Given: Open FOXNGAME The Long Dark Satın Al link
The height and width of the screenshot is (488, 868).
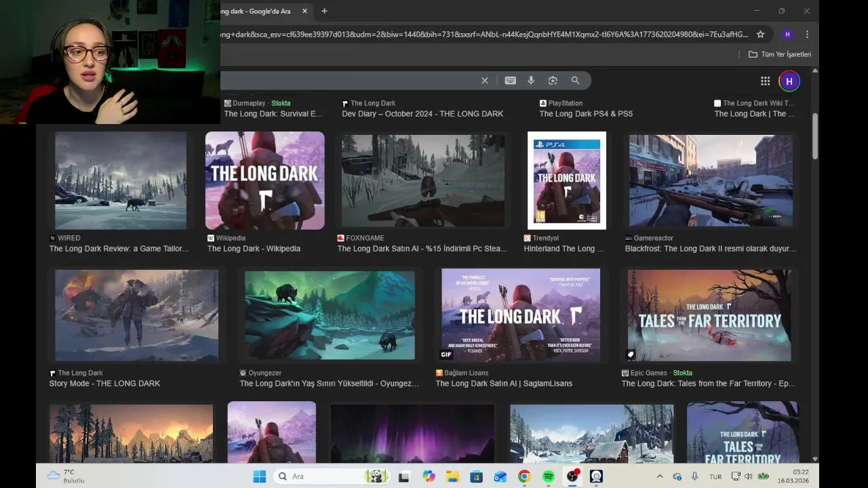Looking at the screenshot, I should coord(422,249).
